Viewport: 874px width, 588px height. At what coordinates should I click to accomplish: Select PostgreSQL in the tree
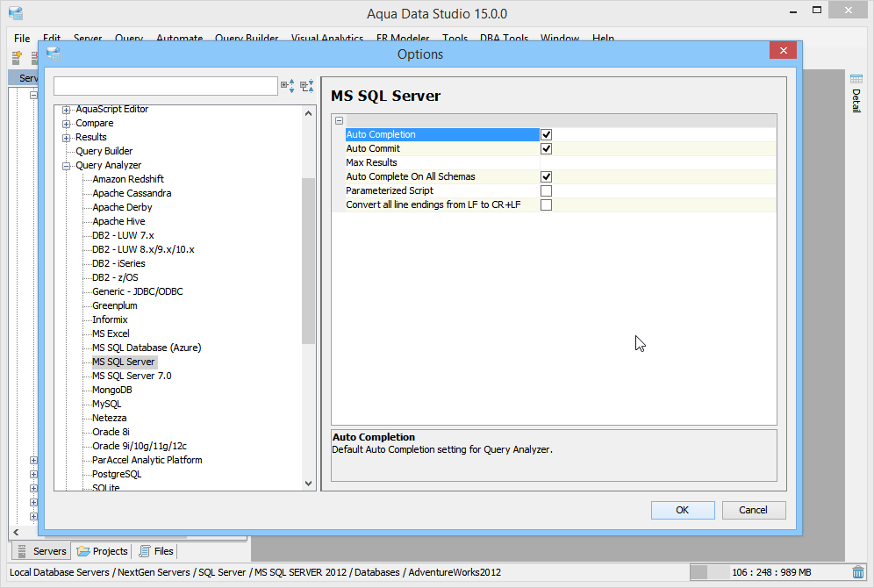[x=117, y=474]
